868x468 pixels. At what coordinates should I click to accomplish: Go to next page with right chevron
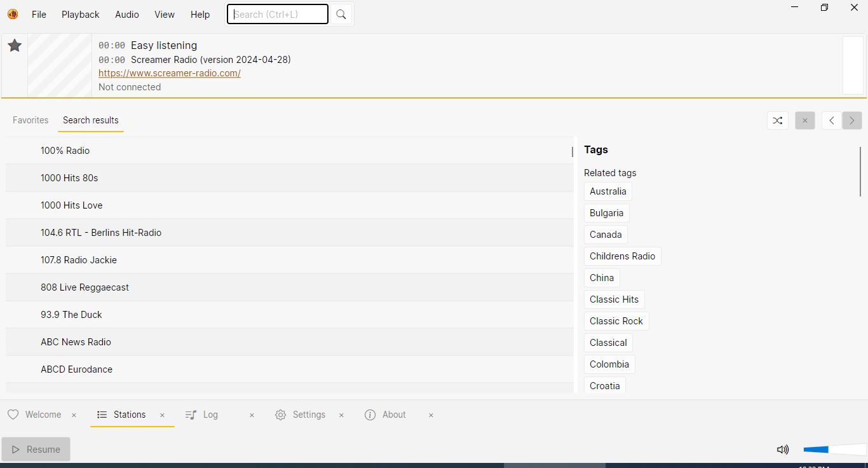(x=852, y=120)
